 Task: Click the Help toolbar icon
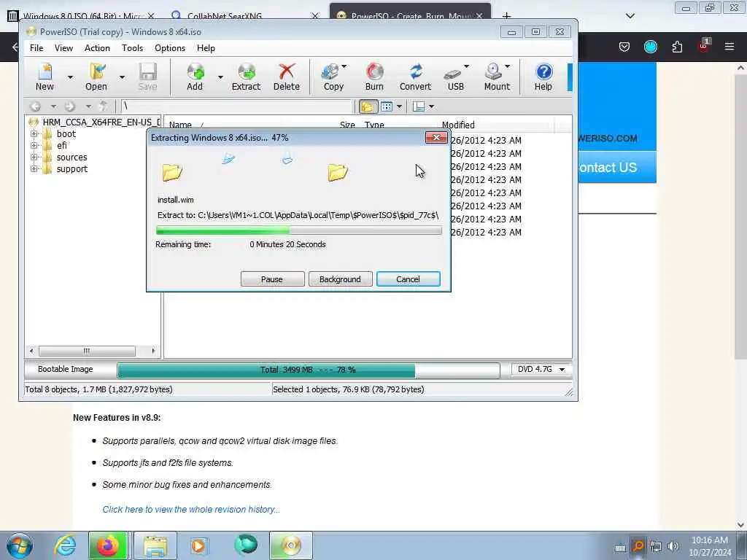point(543,77)
